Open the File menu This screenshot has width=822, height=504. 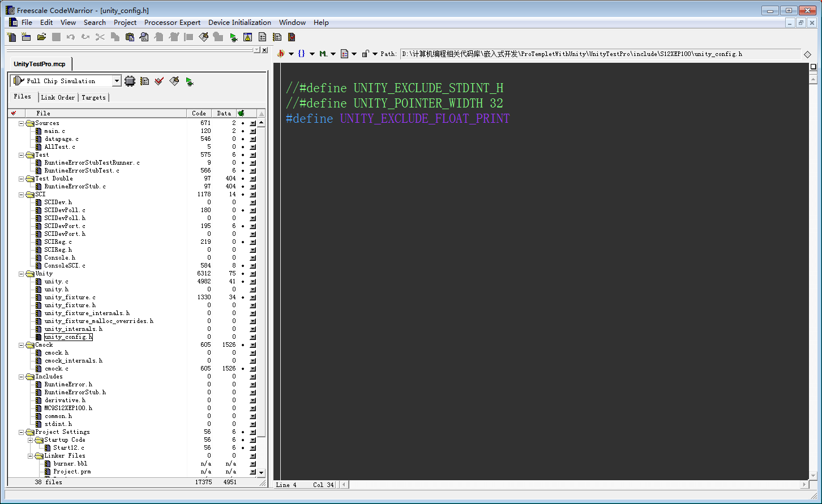coord(27,23)
